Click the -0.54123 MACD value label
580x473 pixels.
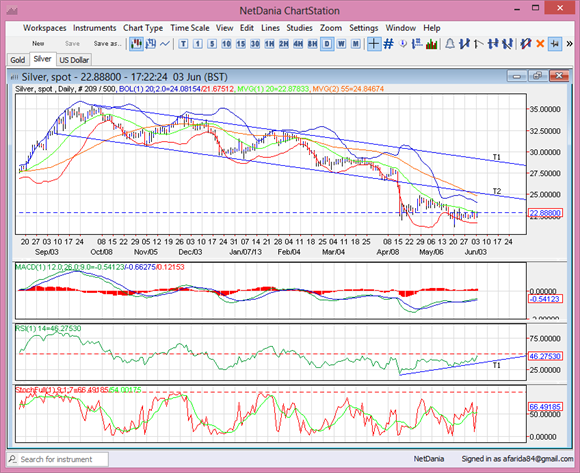pos(546,299)
